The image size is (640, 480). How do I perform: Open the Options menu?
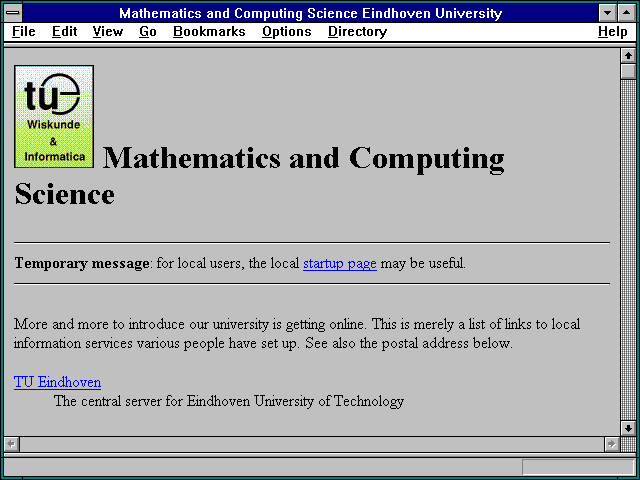287,32
